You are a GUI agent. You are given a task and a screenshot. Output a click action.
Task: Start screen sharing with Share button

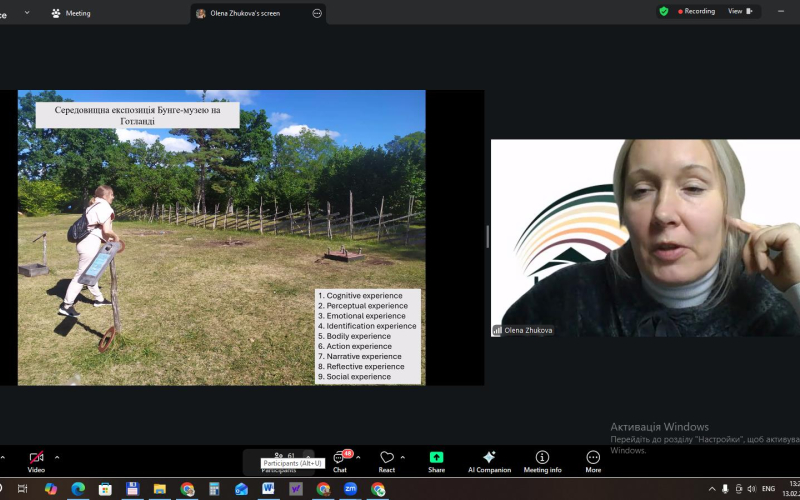click(436, 460)
